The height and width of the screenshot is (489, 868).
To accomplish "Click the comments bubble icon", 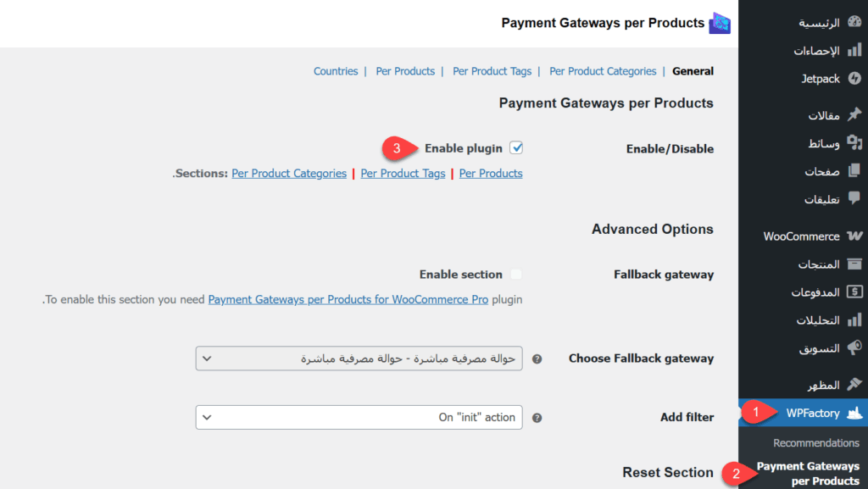I will click(854, 199).
